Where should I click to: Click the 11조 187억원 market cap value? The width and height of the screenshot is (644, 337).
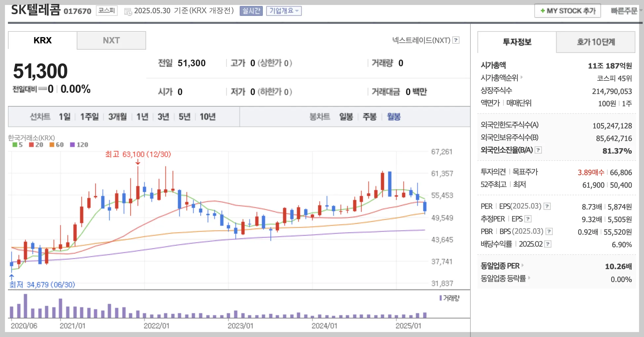click(610, 66)
